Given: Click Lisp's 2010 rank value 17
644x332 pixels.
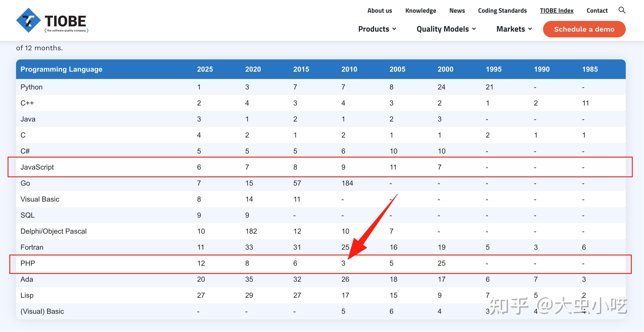Looking at the screenshot, I should coord(345,295).
